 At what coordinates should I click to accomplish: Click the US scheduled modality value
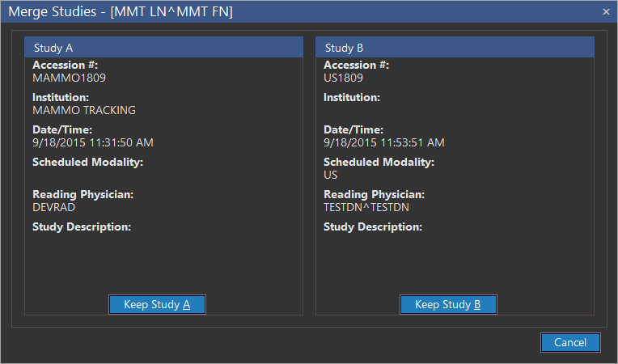[x=331, y=175]
